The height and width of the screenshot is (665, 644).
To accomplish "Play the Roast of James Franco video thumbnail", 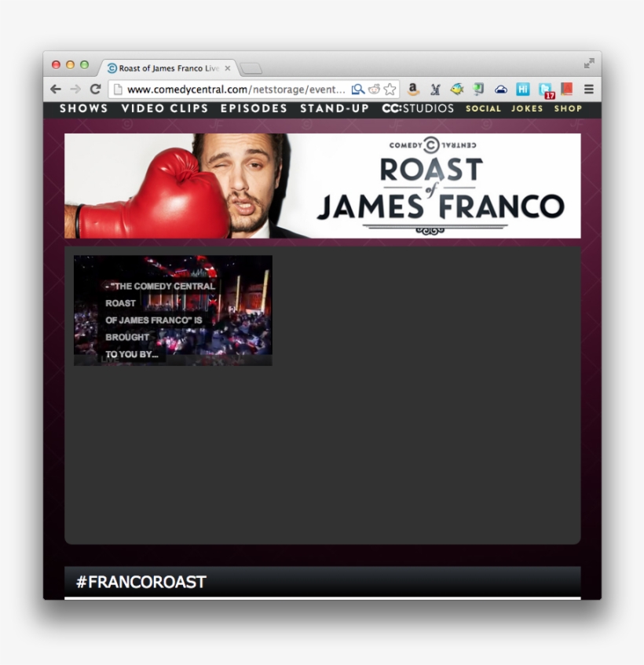I will tap(172, 309).
